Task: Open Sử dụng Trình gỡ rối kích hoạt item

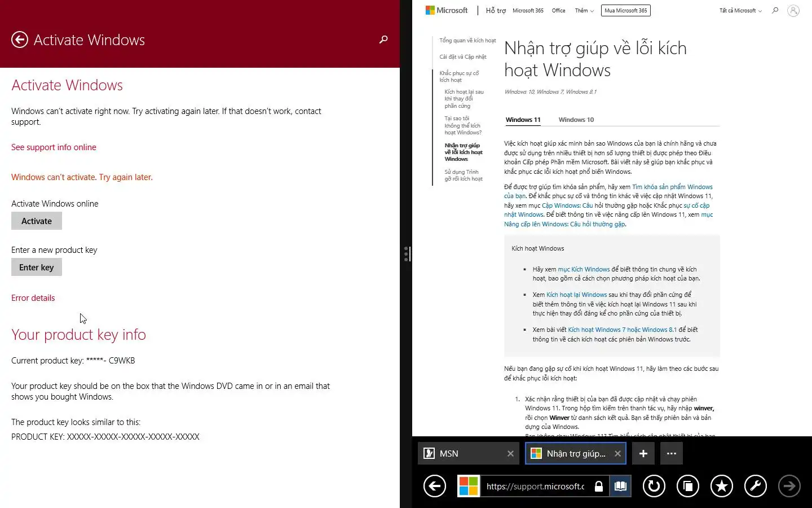Action: 464,176
